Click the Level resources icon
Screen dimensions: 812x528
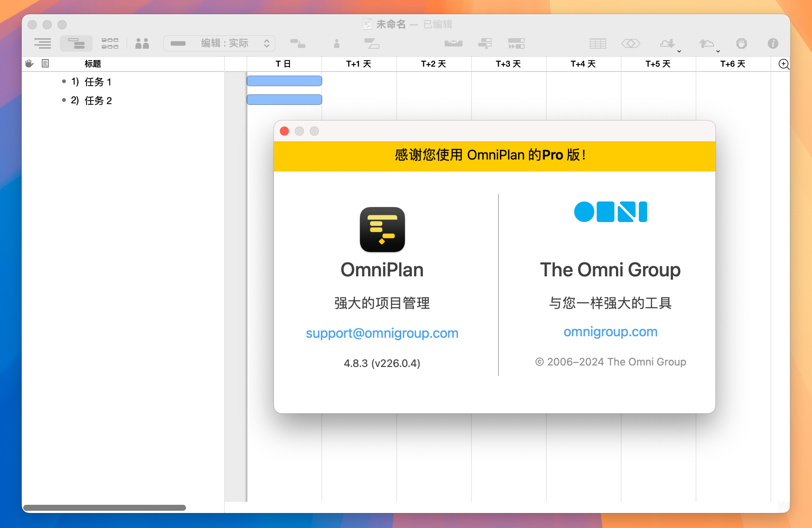click(x=454, y=43)
